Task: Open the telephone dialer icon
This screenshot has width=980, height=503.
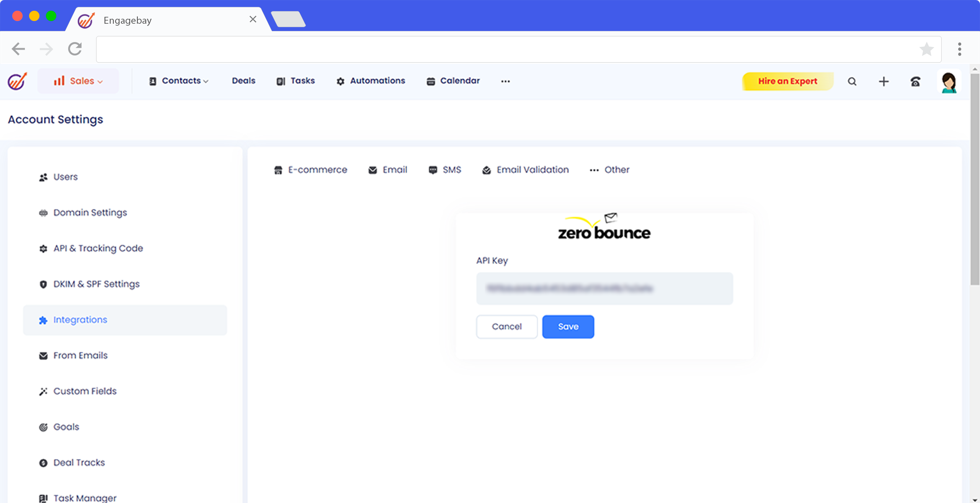Action: pyautogui.click(x=915, y=81)
